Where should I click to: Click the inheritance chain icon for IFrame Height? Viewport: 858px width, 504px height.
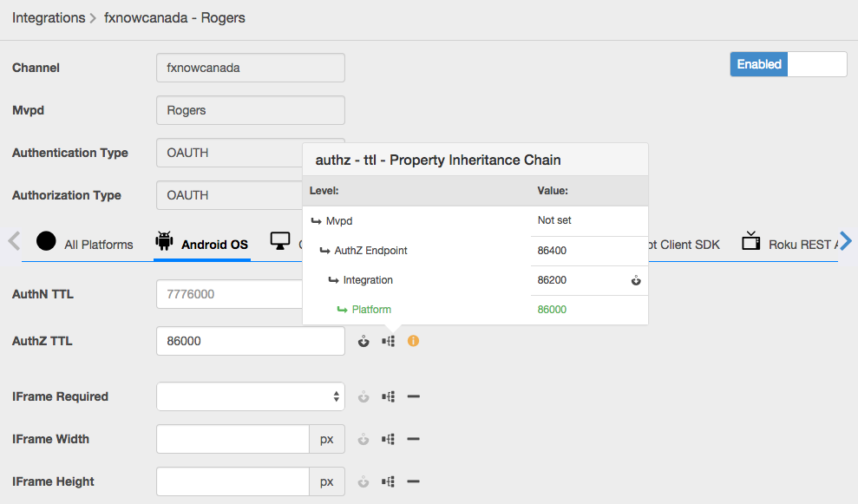point(389,482)
